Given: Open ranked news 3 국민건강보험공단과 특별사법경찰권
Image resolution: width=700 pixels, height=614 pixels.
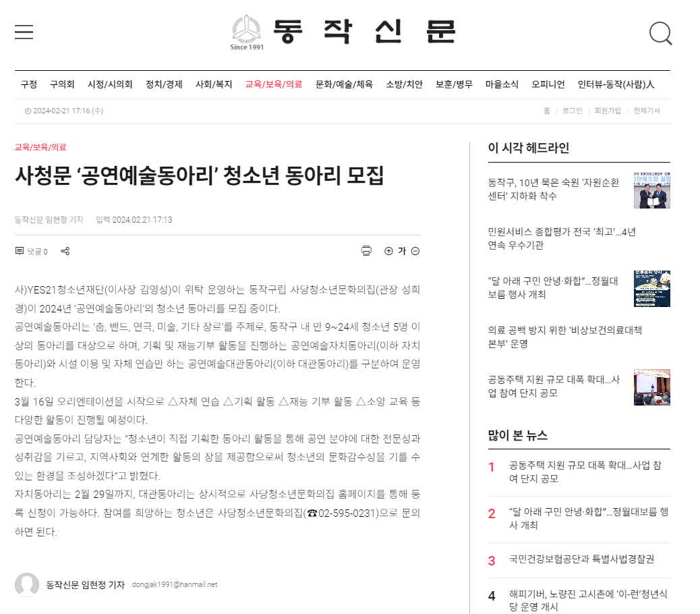Looking at the screenshot, I should [x=581, y=559].
